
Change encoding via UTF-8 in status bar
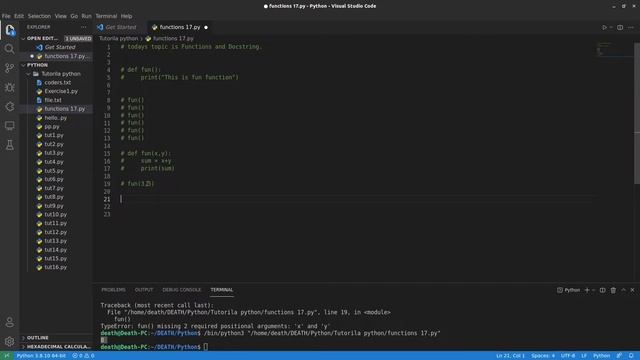pos(568,356)
